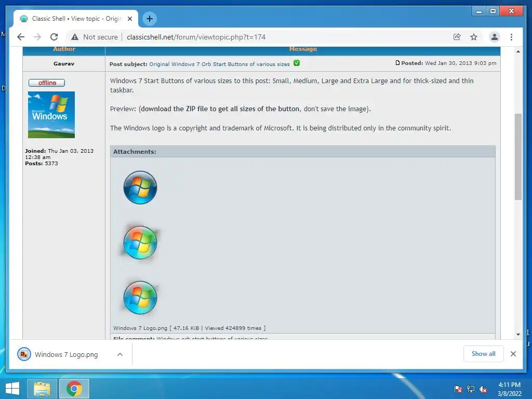The width and height of the screenshot is (532, 399).
Task: Open the Chrome profile avatar menu
Action: (x=495, y=37)
